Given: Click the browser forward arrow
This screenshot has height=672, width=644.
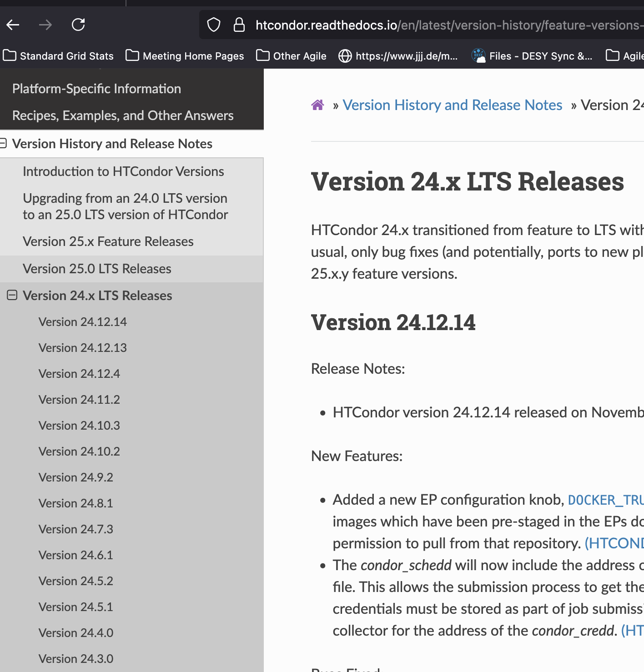Looking at the screenshot, I should pyautogui.click(x=45, y=25).
